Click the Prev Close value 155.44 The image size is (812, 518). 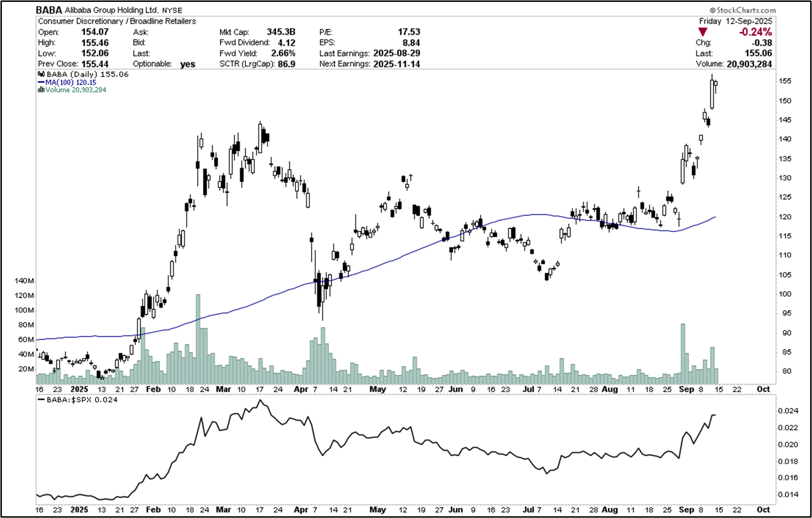95,64
